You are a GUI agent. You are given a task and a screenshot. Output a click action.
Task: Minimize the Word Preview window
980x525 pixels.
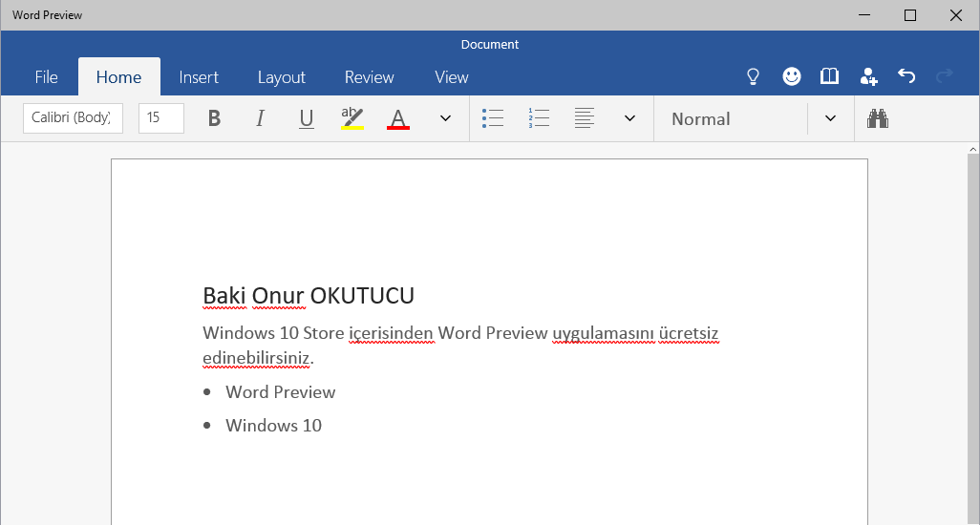[864, 15]
